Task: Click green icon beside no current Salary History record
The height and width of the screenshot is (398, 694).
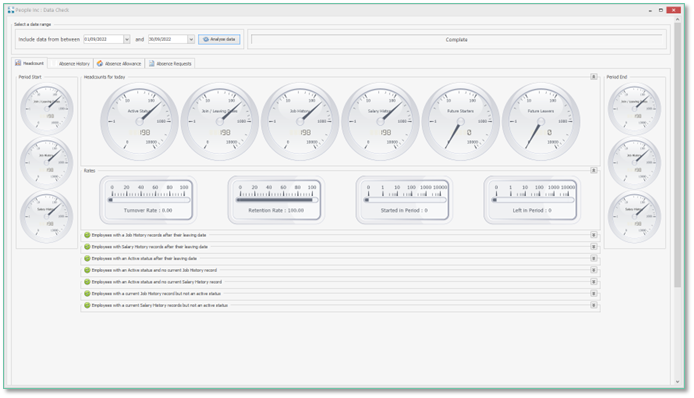Action: pyautogui.click(x=87, y=282)
